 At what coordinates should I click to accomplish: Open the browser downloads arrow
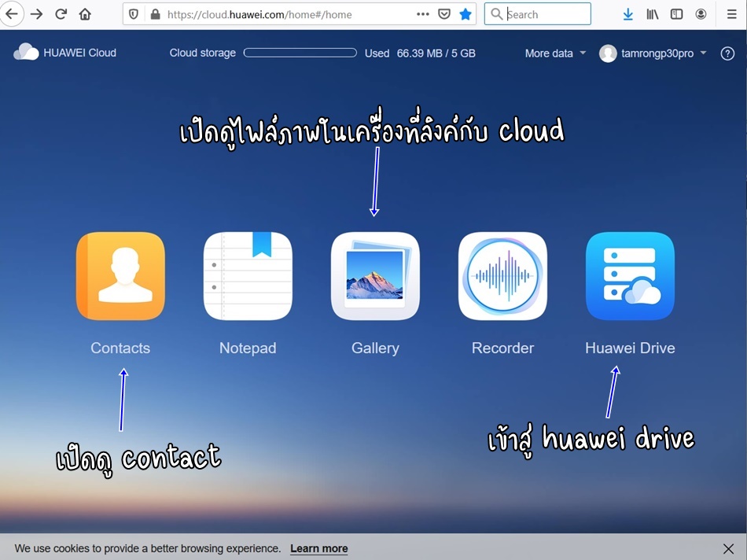(x=628, y=14)
